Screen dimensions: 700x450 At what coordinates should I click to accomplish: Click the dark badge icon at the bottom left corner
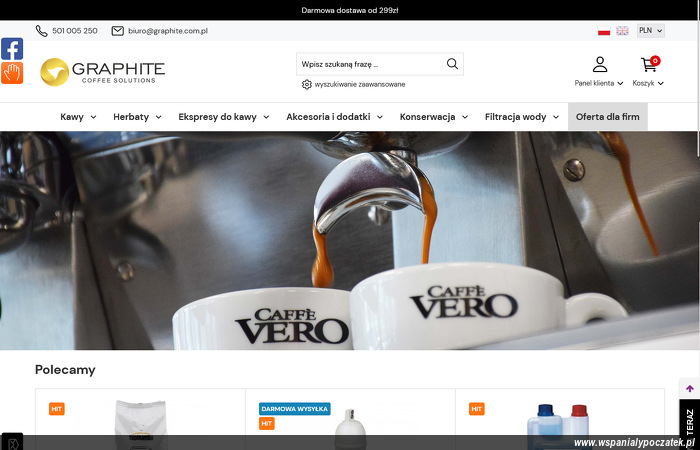pyautogui.click(x=12, y=442)
